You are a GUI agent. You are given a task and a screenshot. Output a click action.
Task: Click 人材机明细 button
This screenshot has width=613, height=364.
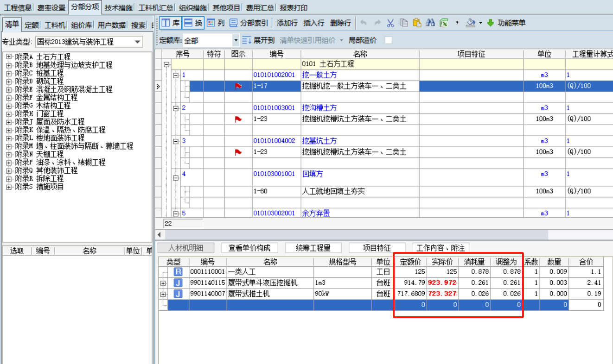click(185, 248)
